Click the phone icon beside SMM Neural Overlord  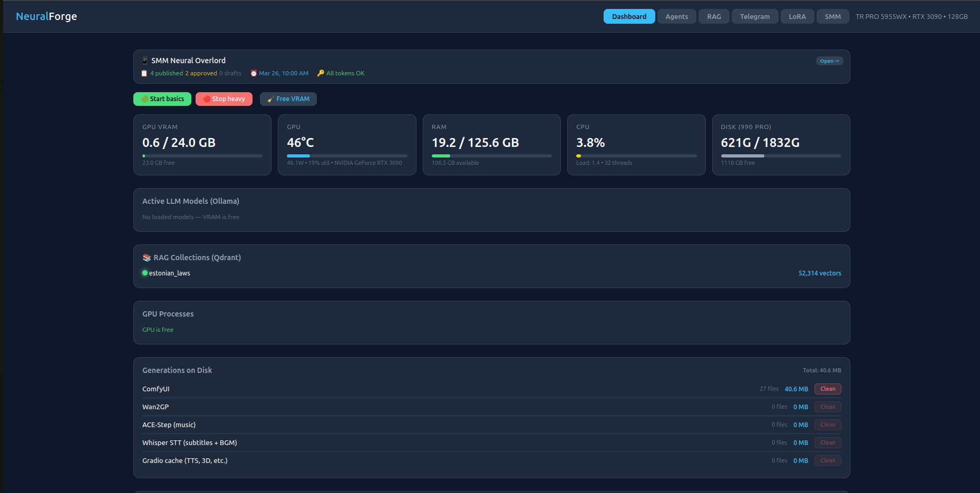(145, 61)
